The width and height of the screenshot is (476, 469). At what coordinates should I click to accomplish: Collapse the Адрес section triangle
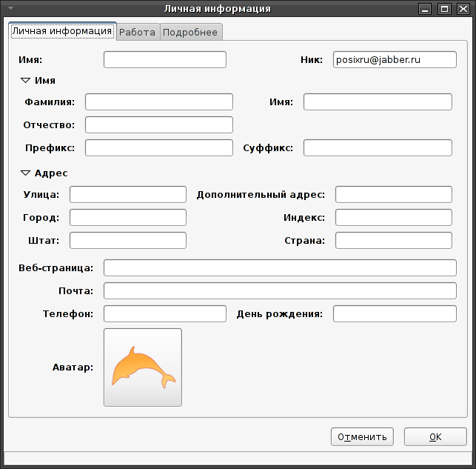[x=25, y=173]
